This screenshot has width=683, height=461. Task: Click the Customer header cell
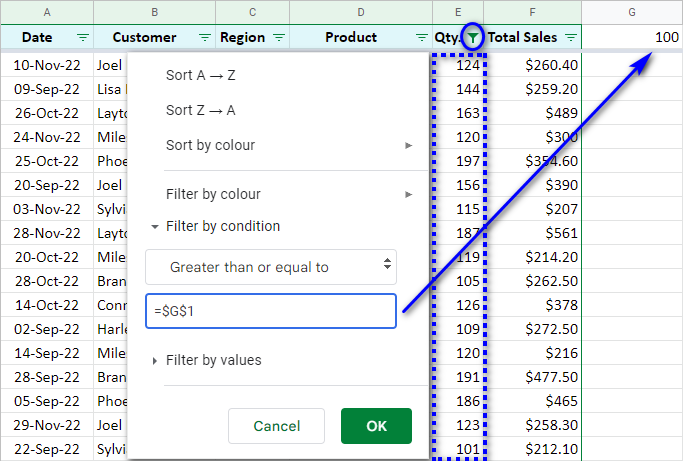[155, 37]
